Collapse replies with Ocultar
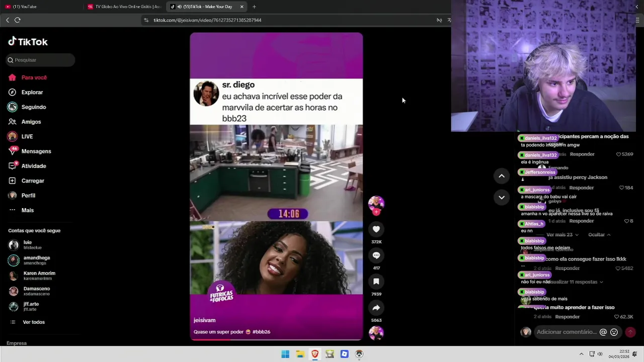The height and width of the screenshot is (362, 644). pyautogui.click(x=599, y=235)
